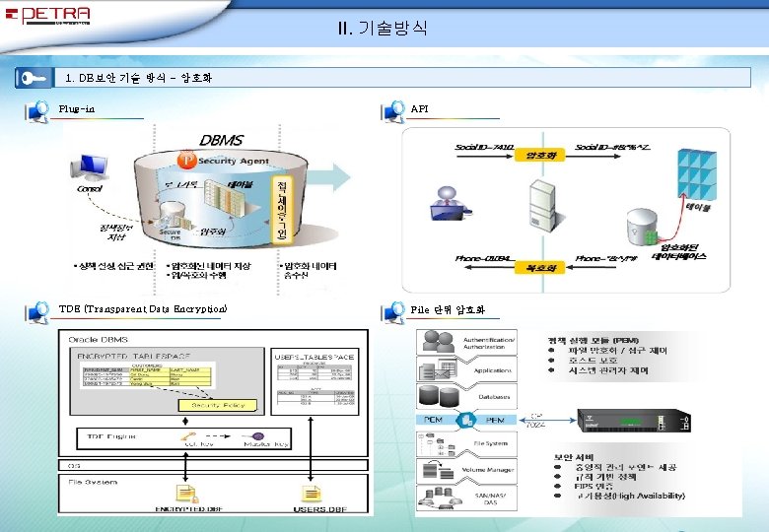This screenshot has height=532, width=769.
Task: Click the Databases cylinders icon
Action: [x=439, y=396]
